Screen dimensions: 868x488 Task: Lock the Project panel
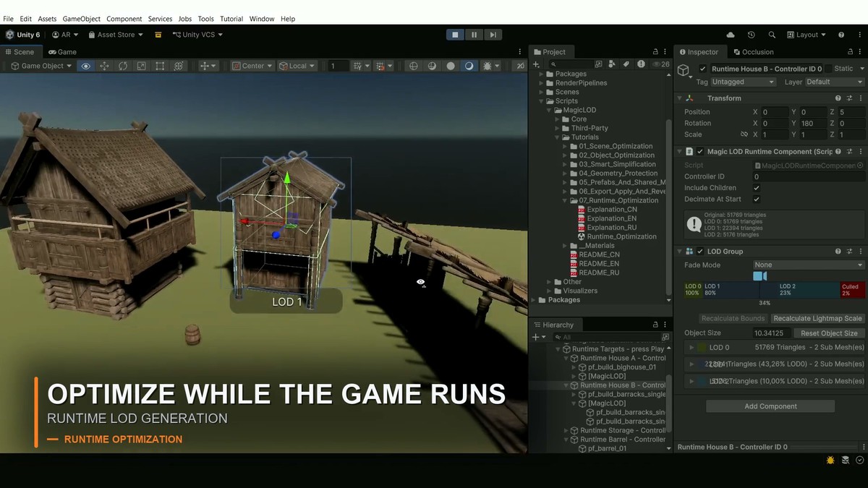(655, 52)
